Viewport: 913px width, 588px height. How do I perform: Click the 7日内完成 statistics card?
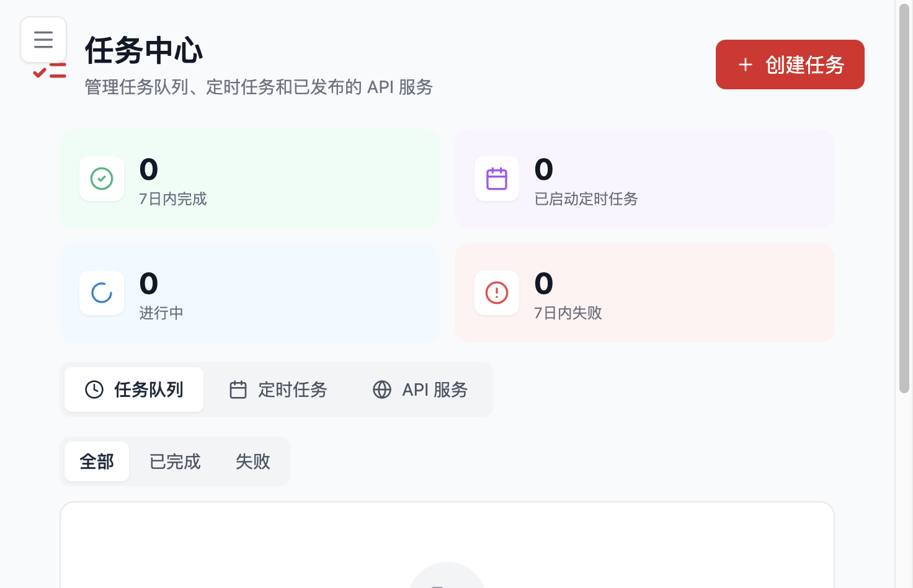[x=249, y=179]
